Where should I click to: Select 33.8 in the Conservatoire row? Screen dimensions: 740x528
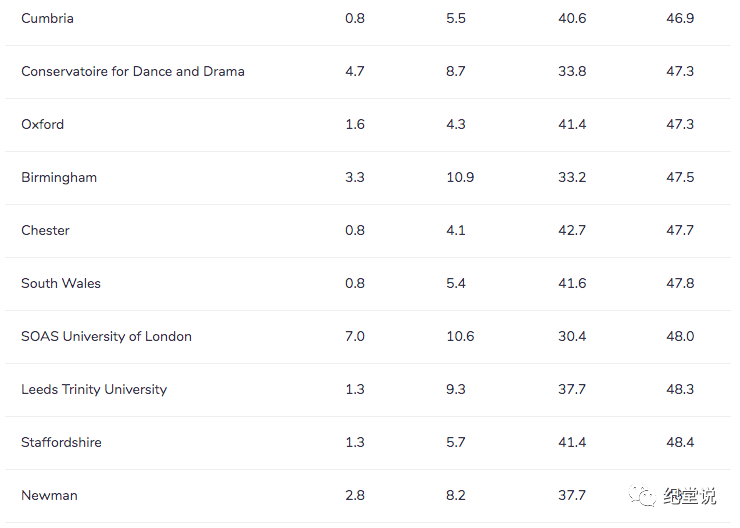click(572, 71)
